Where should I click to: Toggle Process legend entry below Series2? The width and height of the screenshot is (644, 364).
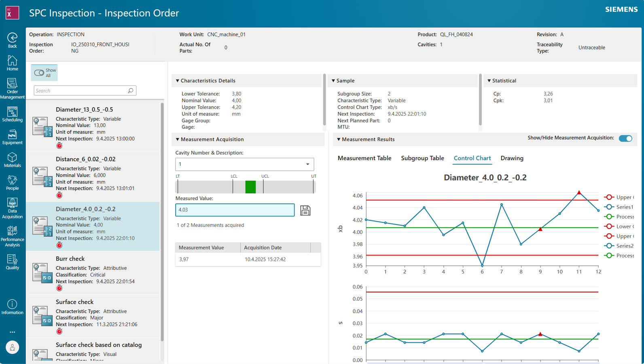pos(619,256)
